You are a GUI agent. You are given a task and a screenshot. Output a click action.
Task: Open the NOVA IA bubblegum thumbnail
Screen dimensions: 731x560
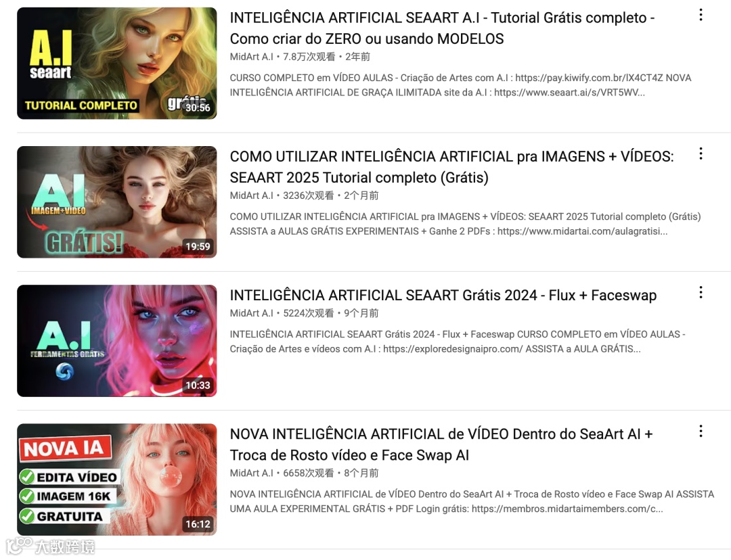117,480
